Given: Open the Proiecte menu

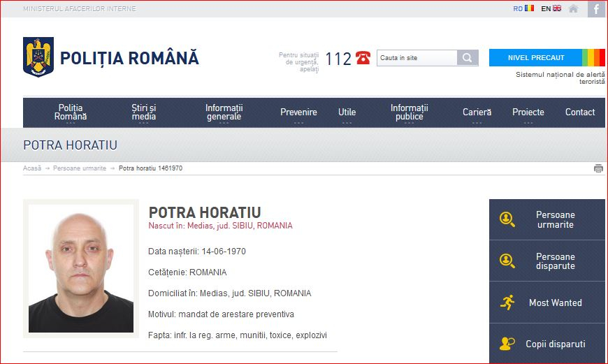Looking at the screenshot, I should (x=528, y=112).
